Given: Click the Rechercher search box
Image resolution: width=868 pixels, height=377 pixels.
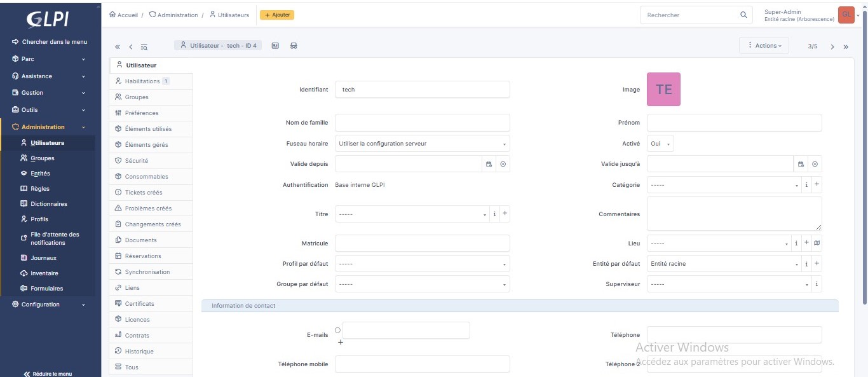Looking at the screenshot, I should pos(689,15).
